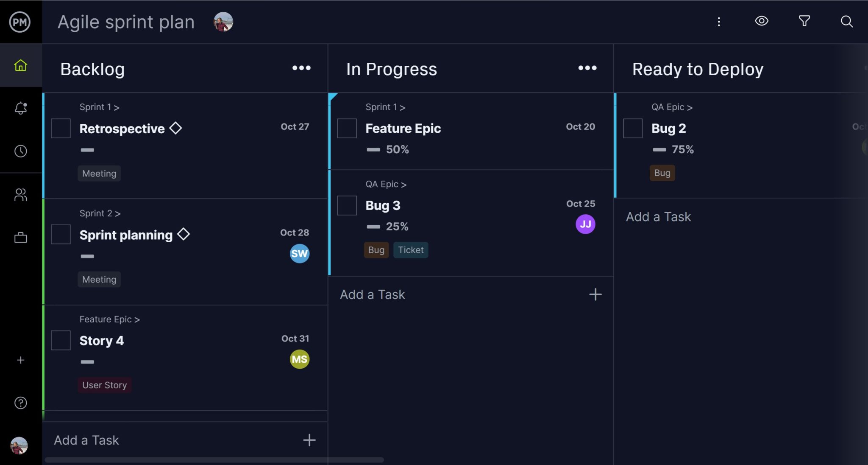
Task: Select the Home icon in the sidebar
Action: [20, 65]
